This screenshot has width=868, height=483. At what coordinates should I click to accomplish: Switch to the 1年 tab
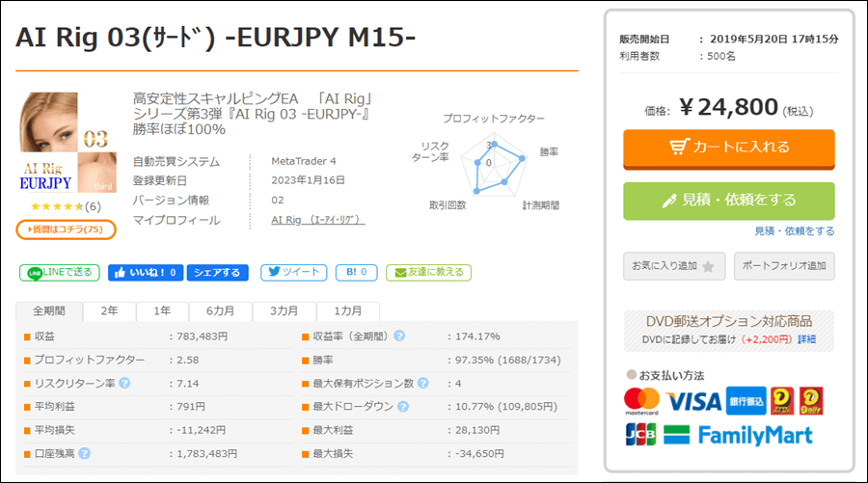162,311
